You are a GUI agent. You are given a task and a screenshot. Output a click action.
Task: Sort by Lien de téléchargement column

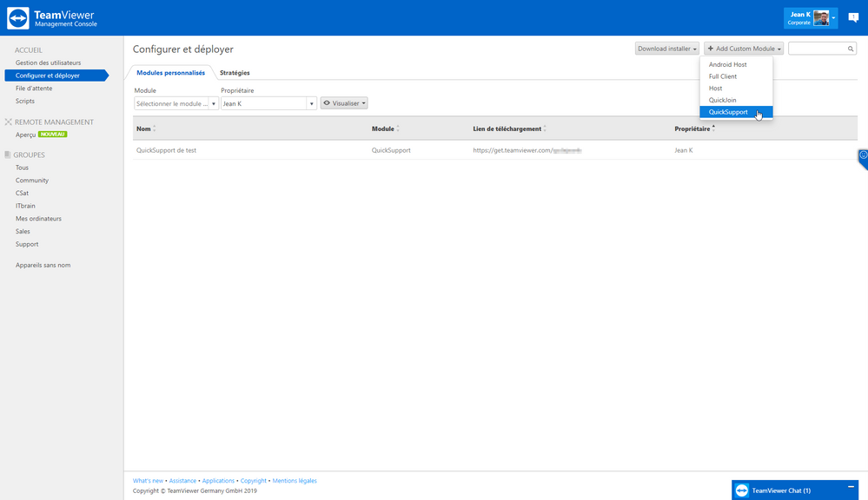click(509, 128)
